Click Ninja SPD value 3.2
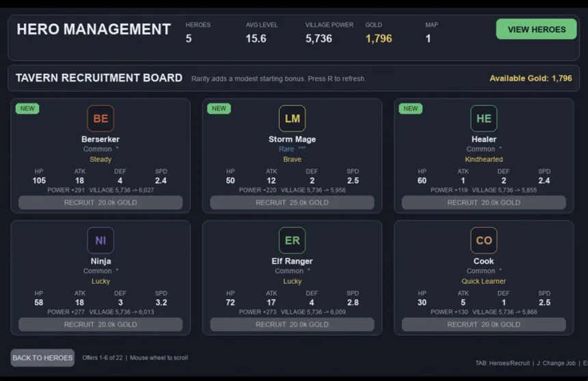Screen dimensions: 588x381 (161, 302)
